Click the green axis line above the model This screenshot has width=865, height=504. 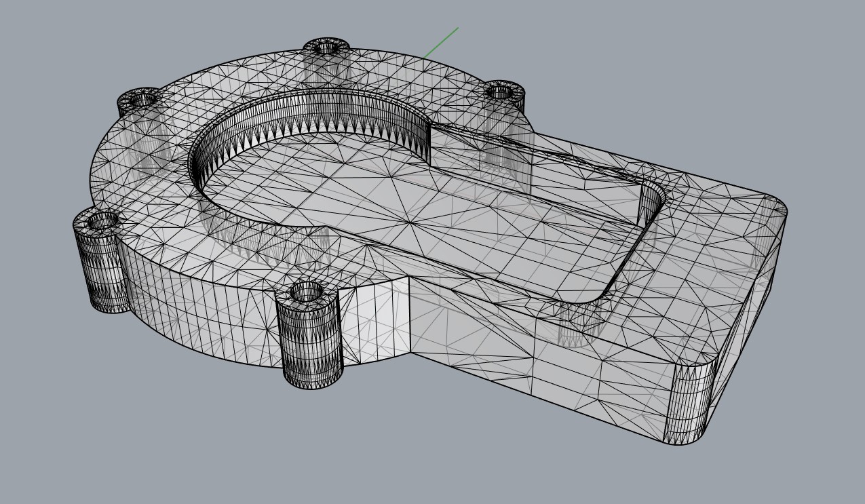(442, 42)
